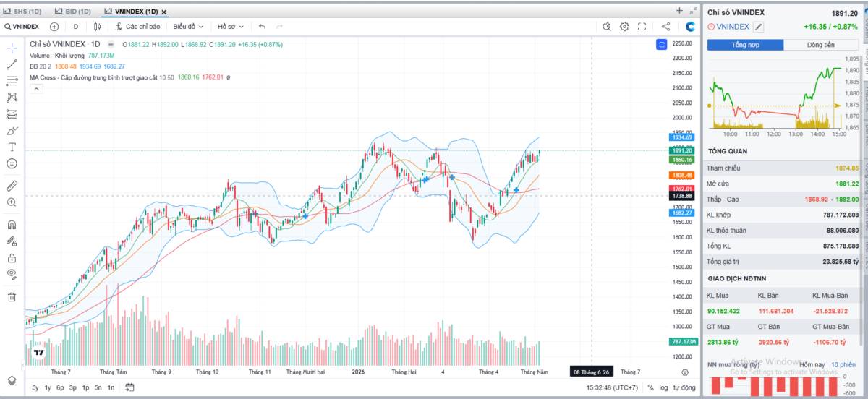Select the Tổng hợp tab
The width and height of the screenshot is (868, 399).
coord(746,45)
